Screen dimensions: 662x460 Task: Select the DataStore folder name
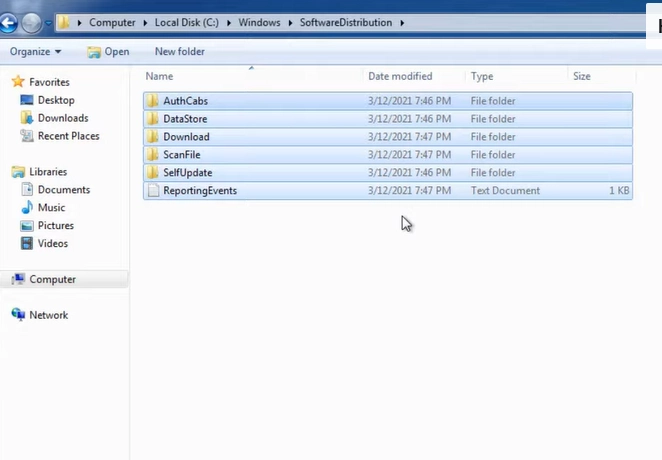(x=185, y=119)
